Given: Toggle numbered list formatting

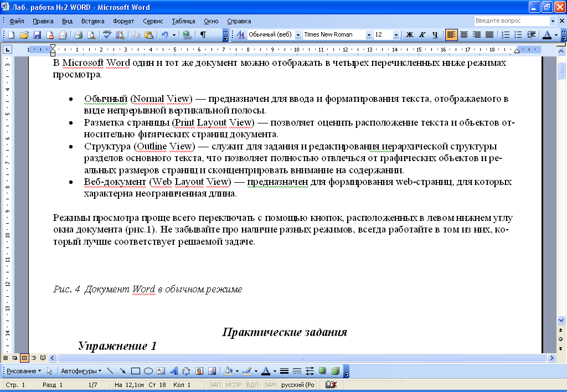Looking at the screenshot, I should tap(506, 35).
